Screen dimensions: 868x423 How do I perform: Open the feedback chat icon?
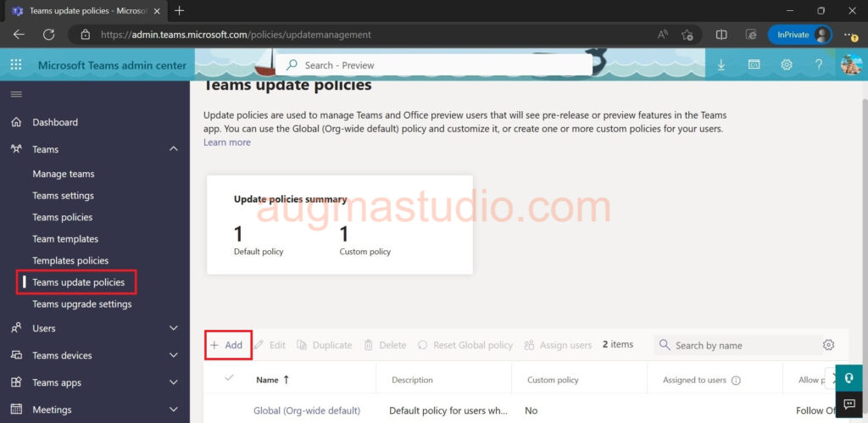click(x=849, y=404)
